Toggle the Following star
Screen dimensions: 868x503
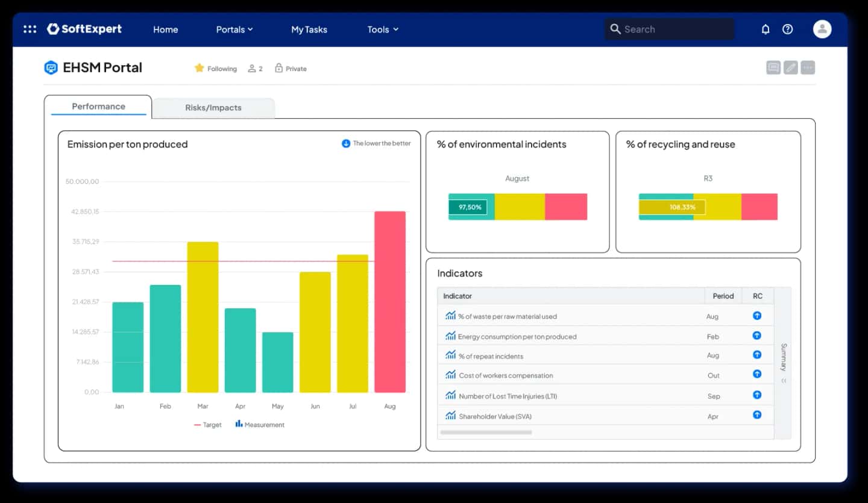(200, 68)
